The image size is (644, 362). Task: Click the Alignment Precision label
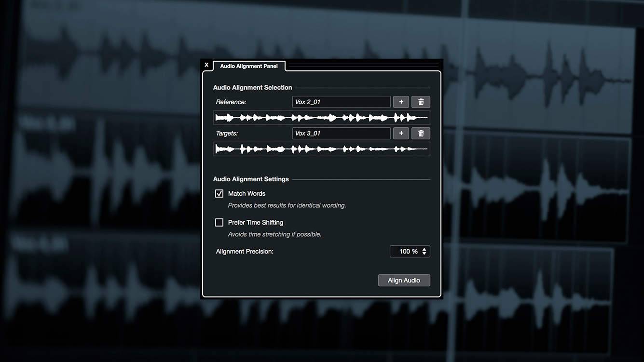tap(245, 251)
